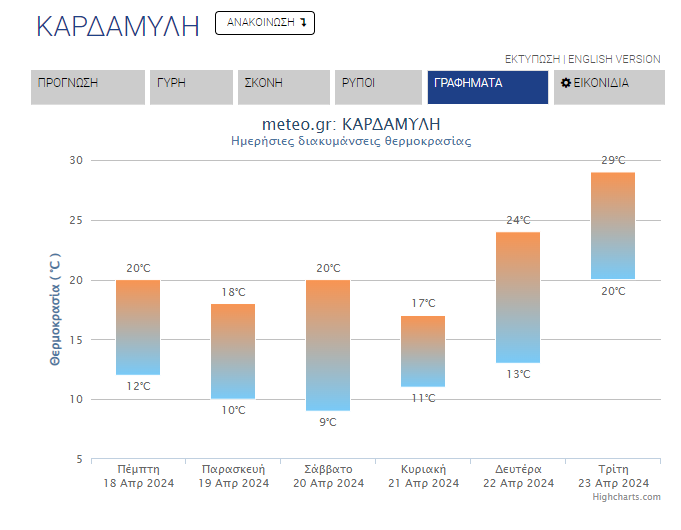Click the Πέμπτη 18 Απρ temperature bar

[138, 327]
